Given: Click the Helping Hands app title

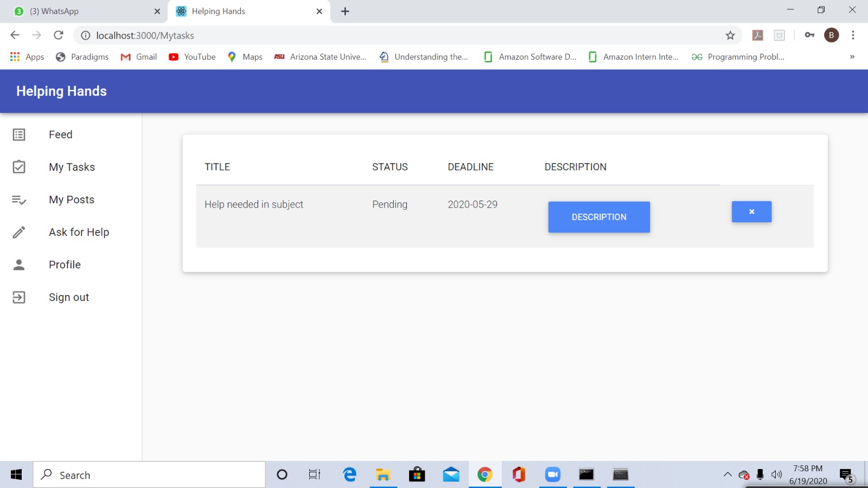Looking at the screenshot, I should click(x=61, y=91).
